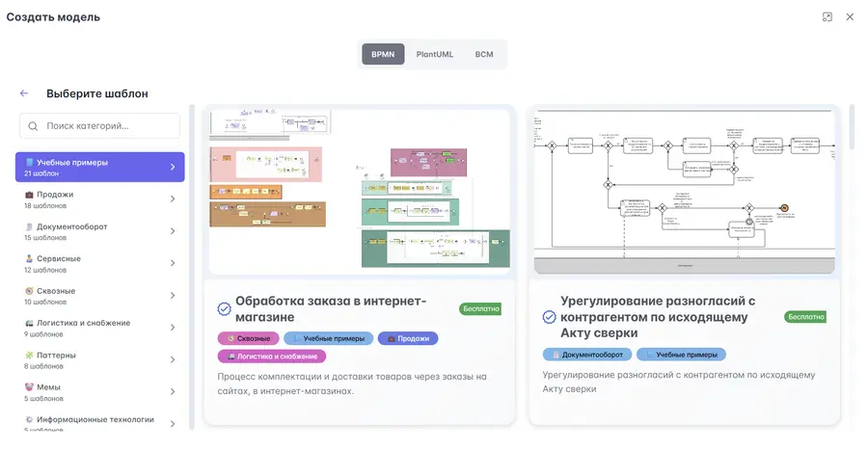Viewport: 868px width, 449px height.
Task: Click the document icon next to Документооборот
Action: (x=29, y=226)
